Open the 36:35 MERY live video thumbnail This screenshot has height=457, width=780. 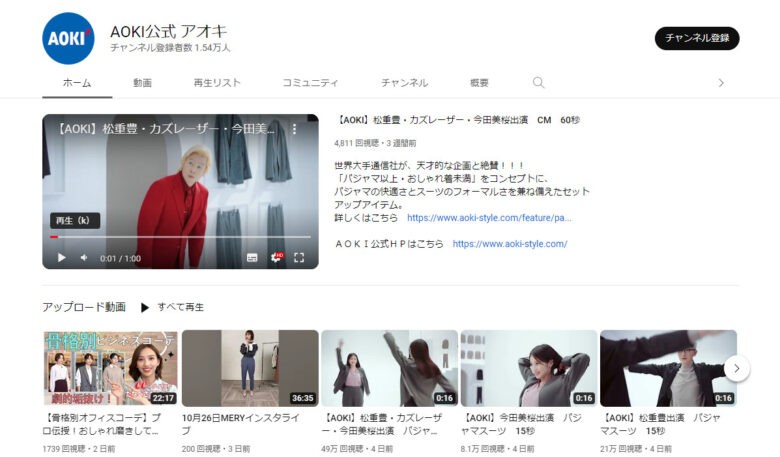[x=250, y=368]
